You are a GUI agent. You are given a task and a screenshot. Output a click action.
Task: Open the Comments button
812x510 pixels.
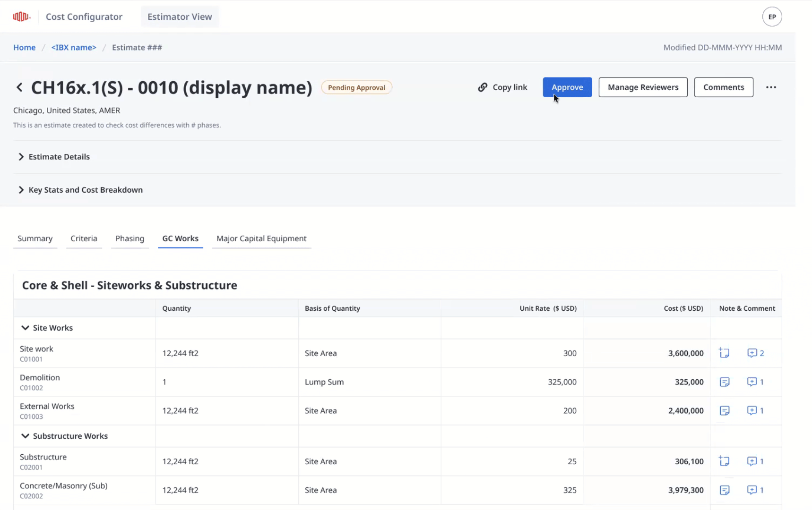tap(723, 87)
